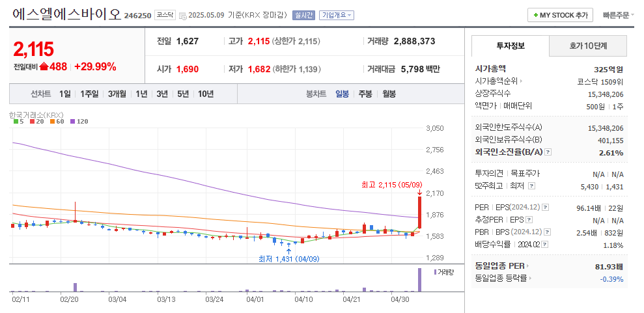Click the help icon beside 배당수익률 2024.02
Screen dimensions: 644x313
coord(544,245)
